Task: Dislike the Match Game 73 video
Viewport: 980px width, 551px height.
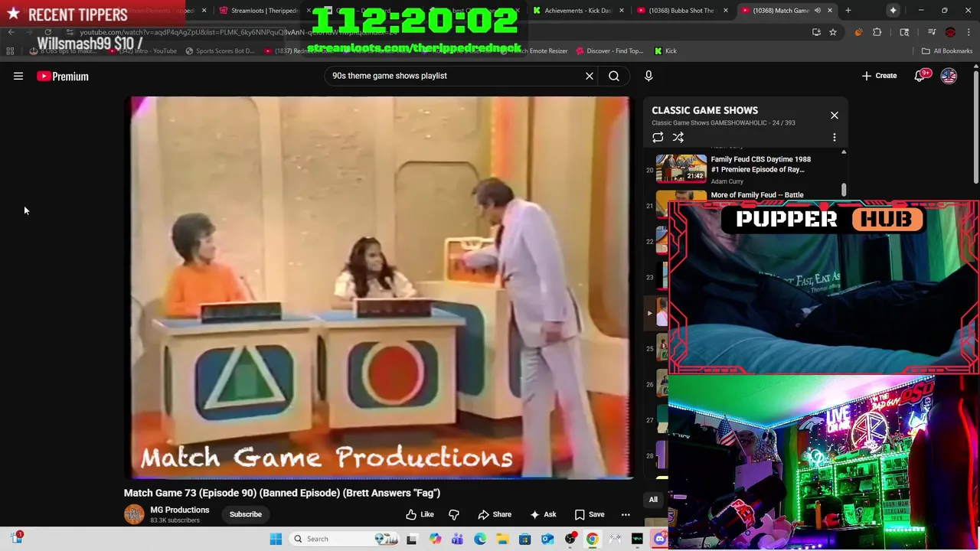Action: pos(454,514)
